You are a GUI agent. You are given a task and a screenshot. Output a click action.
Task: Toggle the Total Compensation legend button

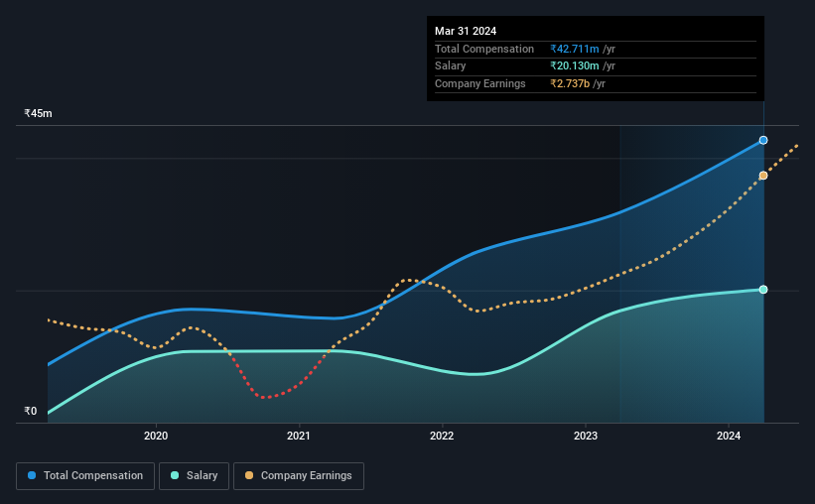point(85,476)
